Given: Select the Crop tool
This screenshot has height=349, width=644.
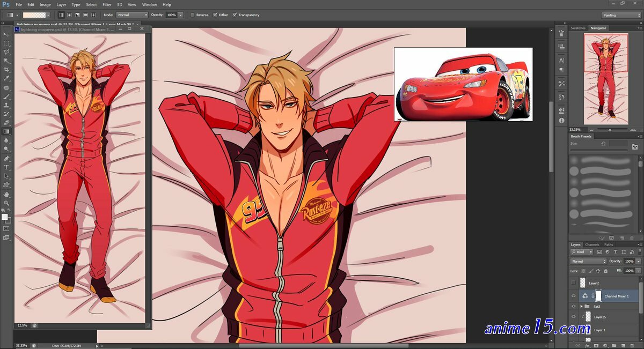Looking at the screenshot, I should pos(6,70).
